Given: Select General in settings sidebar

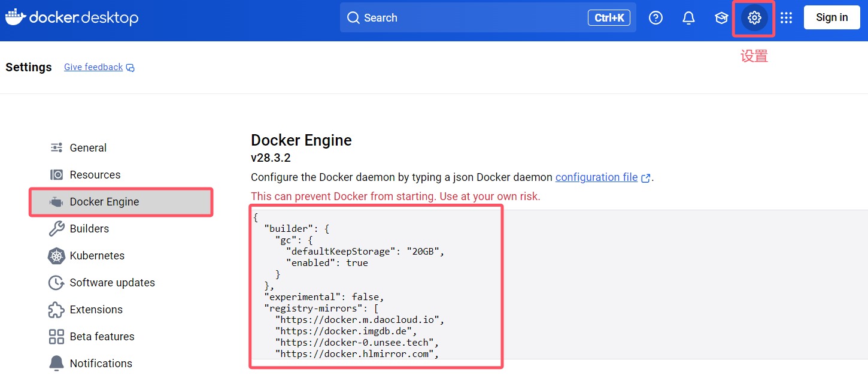Looking at the screenshot, I should pyautogui.click(x=88, y=148).
